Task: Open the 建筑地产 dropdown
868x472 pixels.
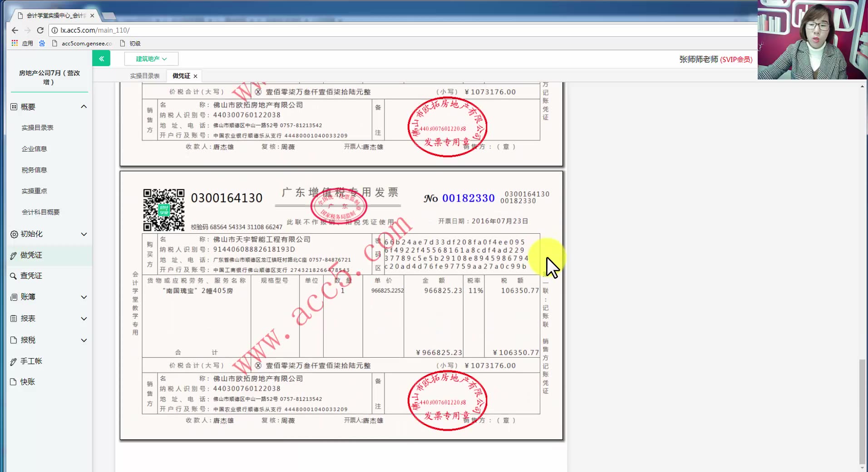Action: 151,59
